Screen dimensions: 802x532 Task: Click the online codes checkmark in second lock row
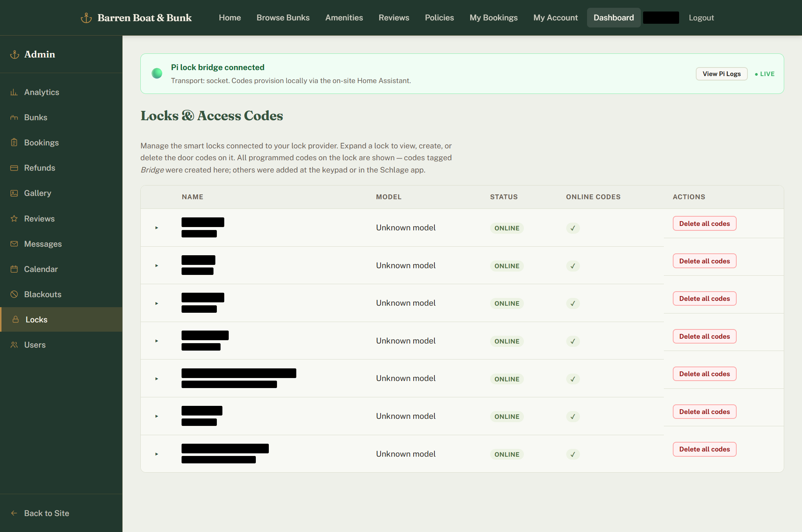pos(573,266)
